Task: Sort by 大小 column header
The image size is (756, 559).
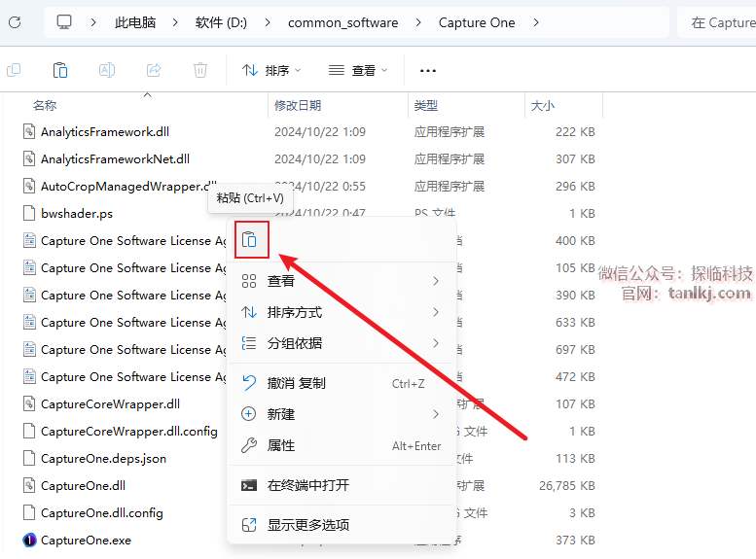Action: click(x=542, y=106)
